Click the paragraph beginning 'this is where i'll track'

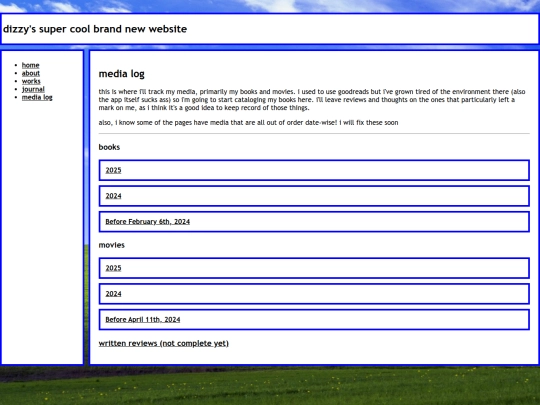(312, 100)
